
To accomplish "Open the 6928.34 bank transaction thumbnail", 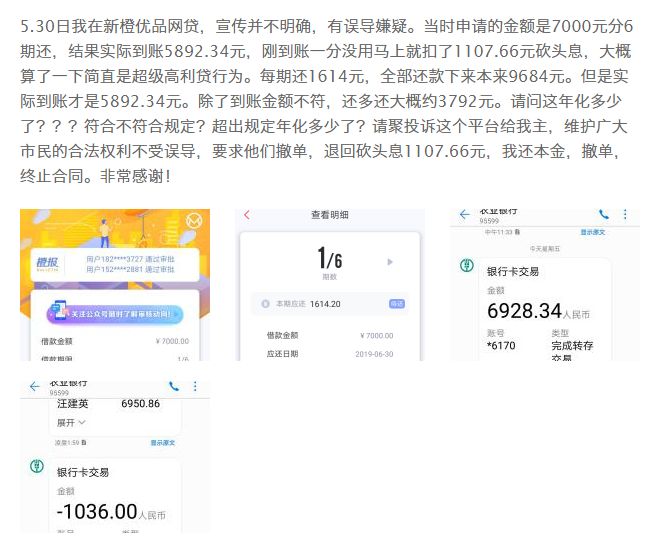I will click(x=545, y=285).
